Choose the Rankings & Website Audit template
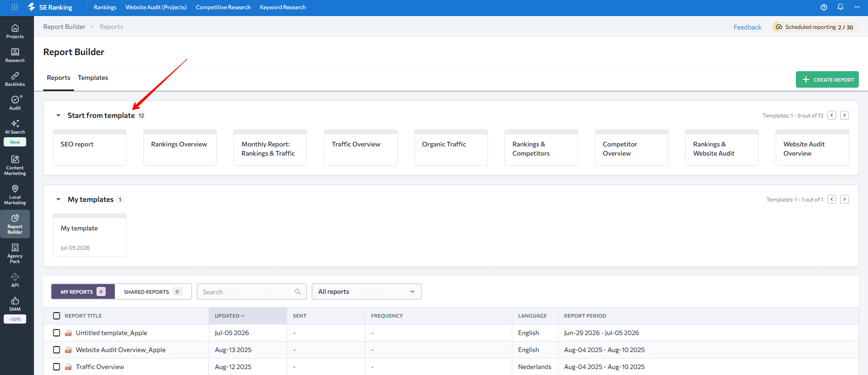The width and height of the screenshot is (868, 375). pyautogui.click(x=722, y=147)
